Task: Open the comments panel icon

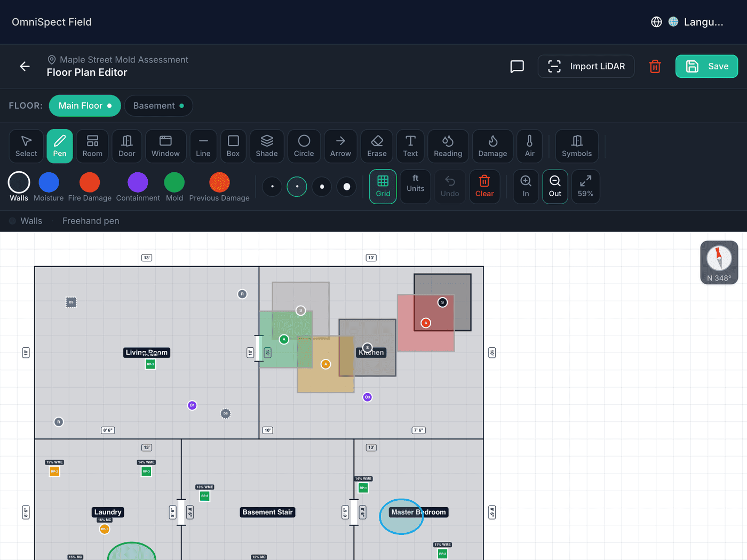Action: point(517,67)
